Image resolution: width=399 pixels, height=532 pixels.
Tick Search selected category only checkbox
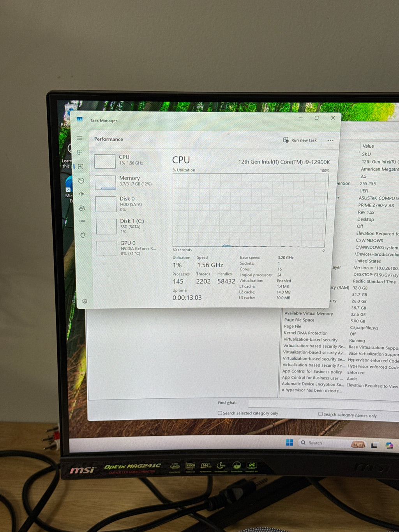click(220, 413)
